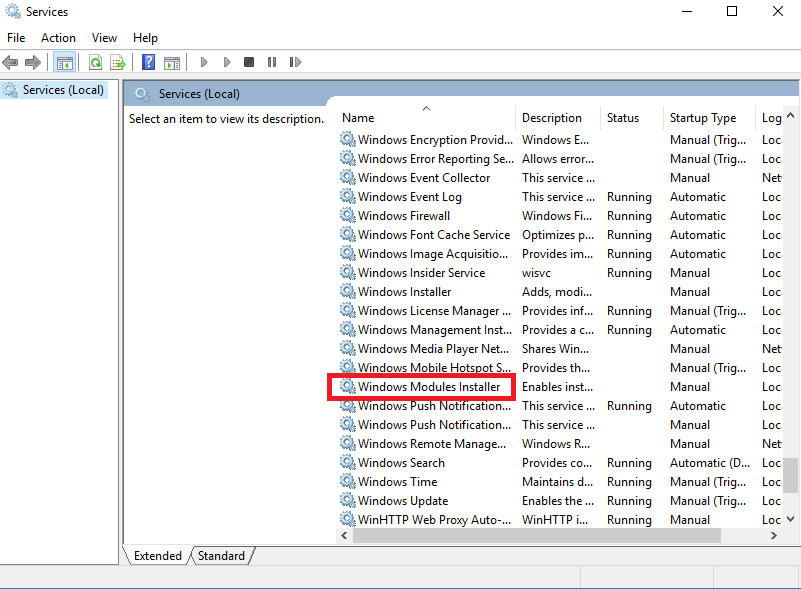Click the vertical scrollbar down arrow
The height and width of the screenshot is (589, 801).
792,520
